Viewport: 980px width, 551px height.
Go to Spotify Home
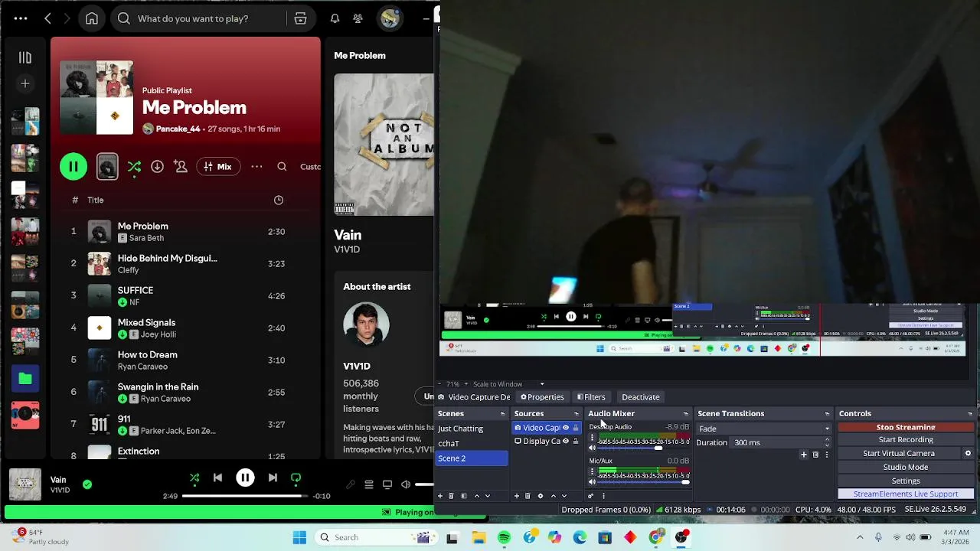click(92, 18)
